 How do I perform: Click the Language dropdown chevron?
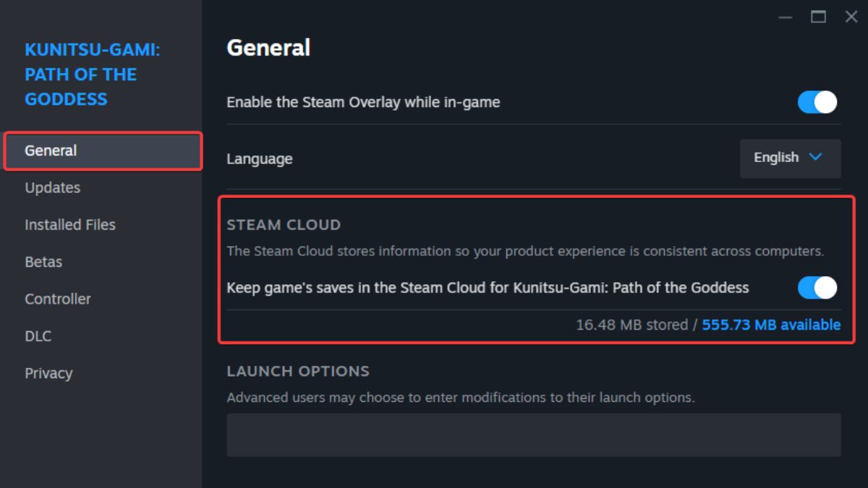(x=816, y=158)
